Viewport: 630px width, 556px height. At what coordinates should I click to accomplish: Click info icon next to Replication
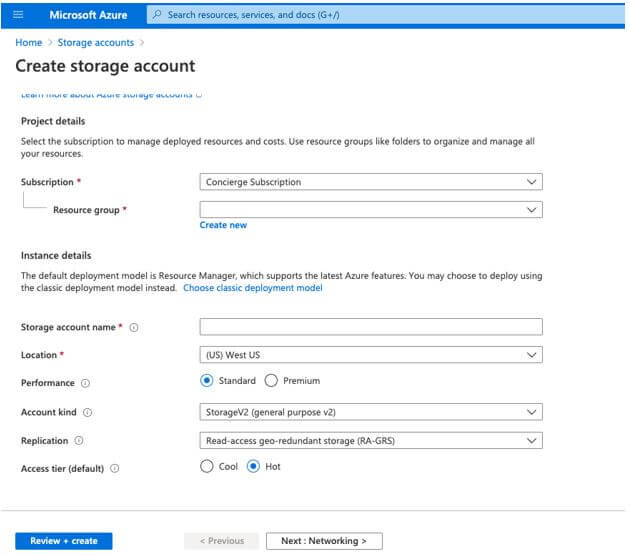coord(79,440)
